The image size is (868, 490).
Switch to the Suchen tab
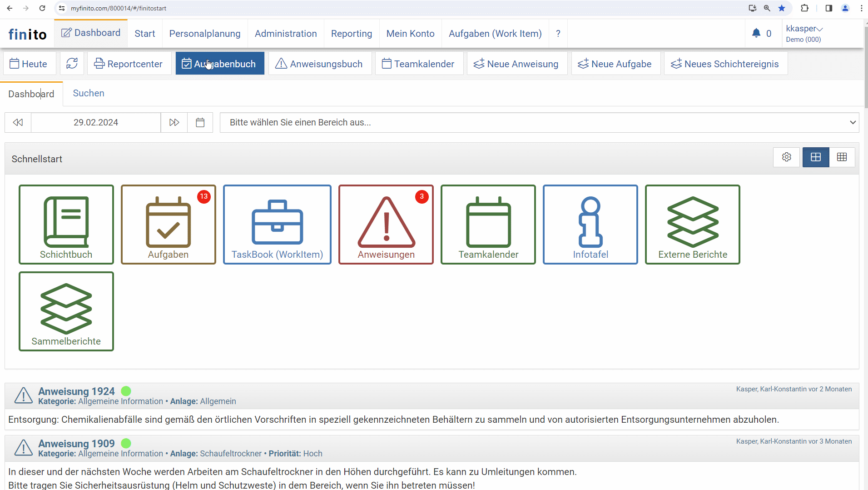click(x=89, y=93)
